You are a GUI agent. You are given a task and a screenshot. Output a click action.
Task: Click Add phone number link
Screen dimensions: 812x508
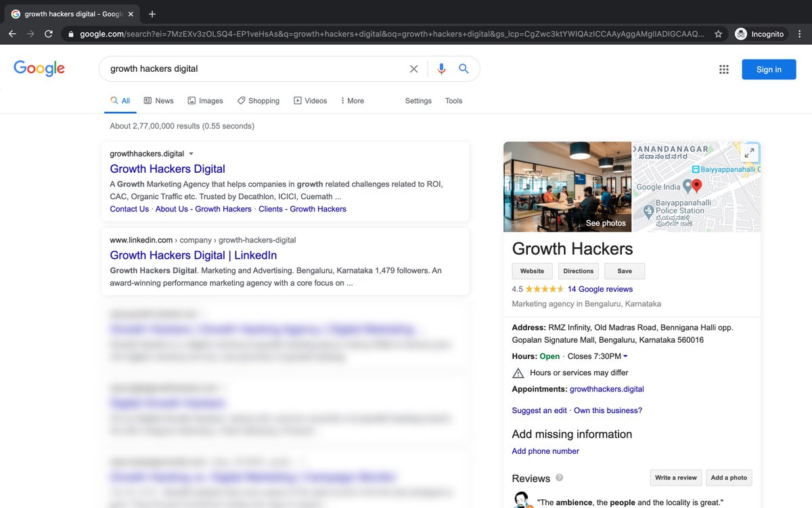coord(545,451)
